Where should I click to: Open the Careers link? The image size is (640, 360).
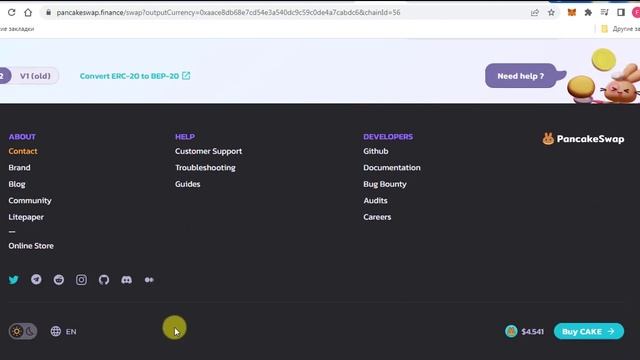pos(377,217)
